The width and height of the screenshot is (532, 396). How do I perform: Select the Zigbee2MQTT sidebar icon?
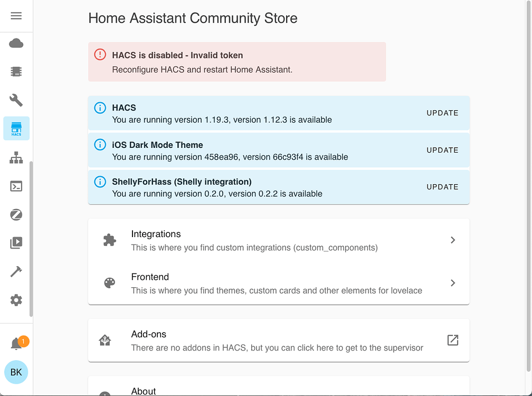[x=16, y=214]
